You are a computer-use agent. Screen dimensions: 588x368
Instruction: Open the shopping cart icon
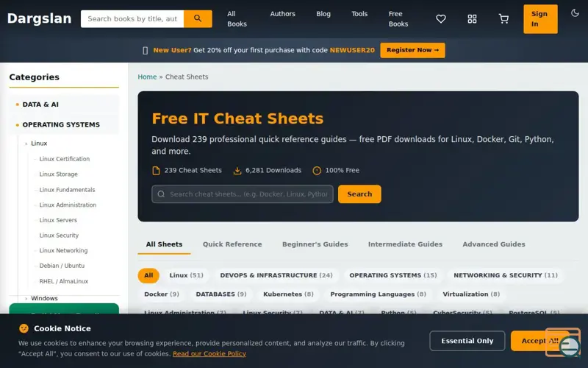(503, 19)
